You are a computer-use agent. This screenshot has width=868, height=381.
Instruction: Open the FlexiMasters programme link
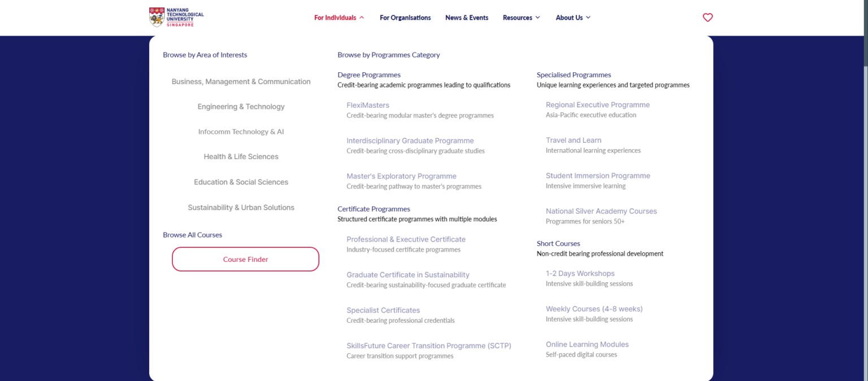pos(368,105)
